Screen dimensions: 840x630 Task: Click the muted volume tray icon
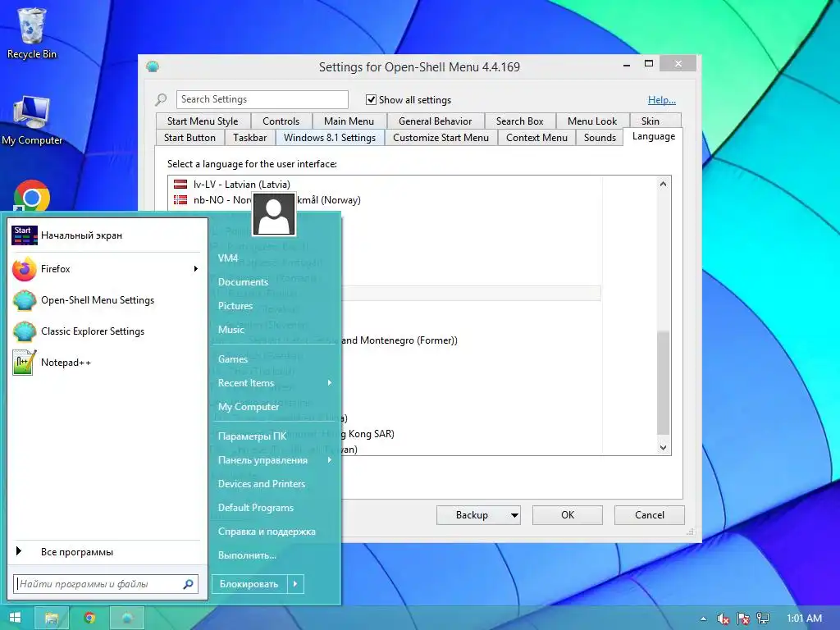pos(724,619)
